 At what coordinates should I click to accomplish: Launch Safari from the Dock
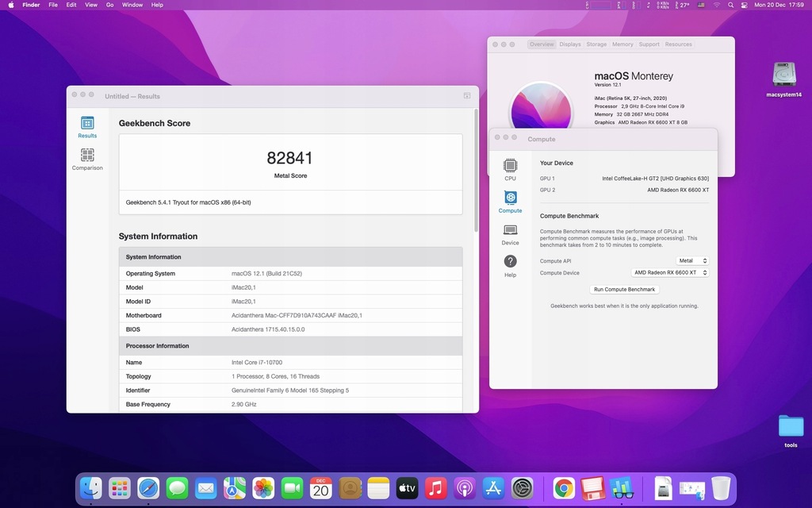coord(148,488)
